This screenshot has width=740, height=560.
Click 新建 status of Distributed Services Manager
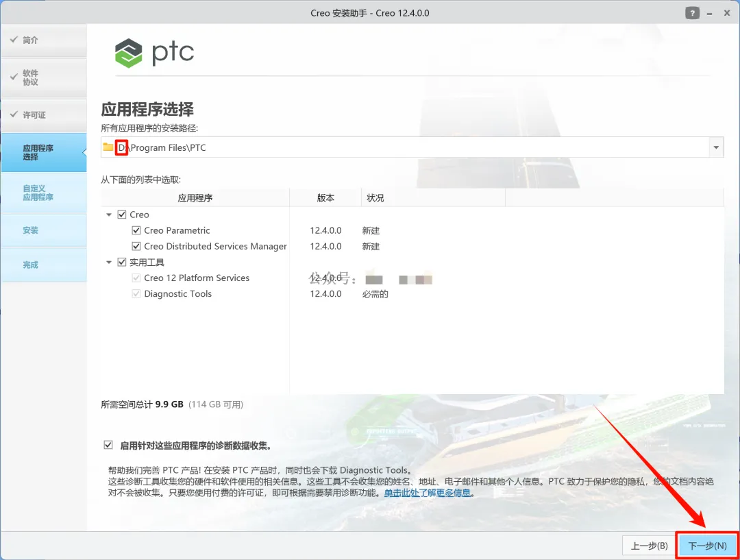(x=371, y=246)
